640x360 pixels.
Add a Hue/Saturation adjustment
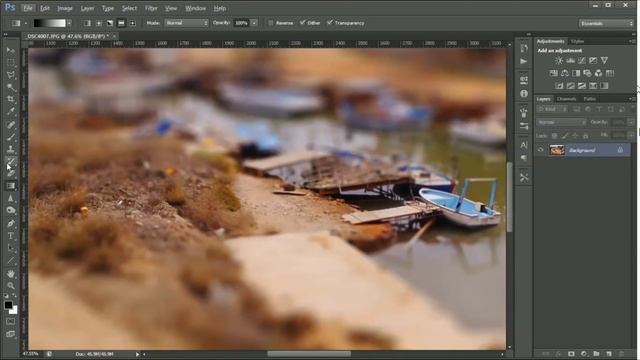click(553, 73)
